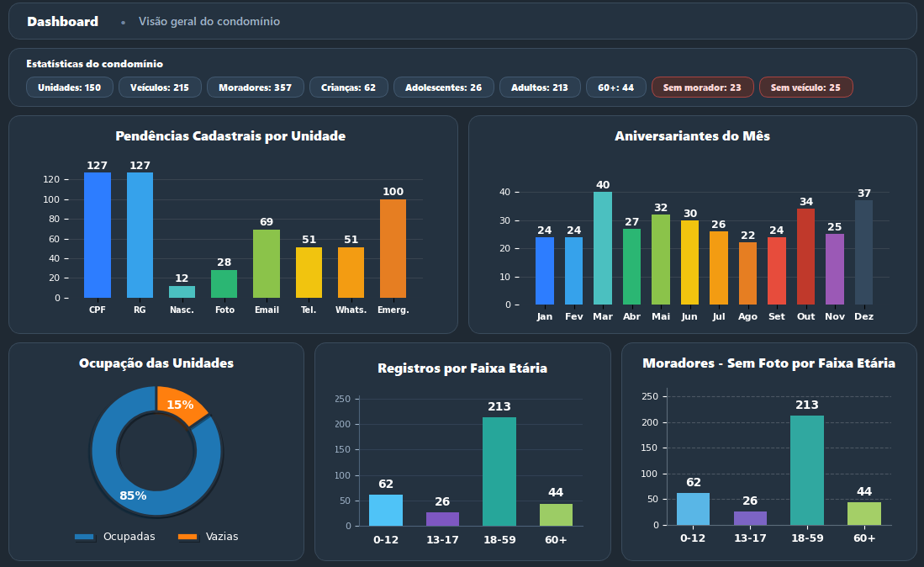This screenshot has width=924, height=567.
Task: Open the Crianças: 62 statistic chip
Action: 348,87
